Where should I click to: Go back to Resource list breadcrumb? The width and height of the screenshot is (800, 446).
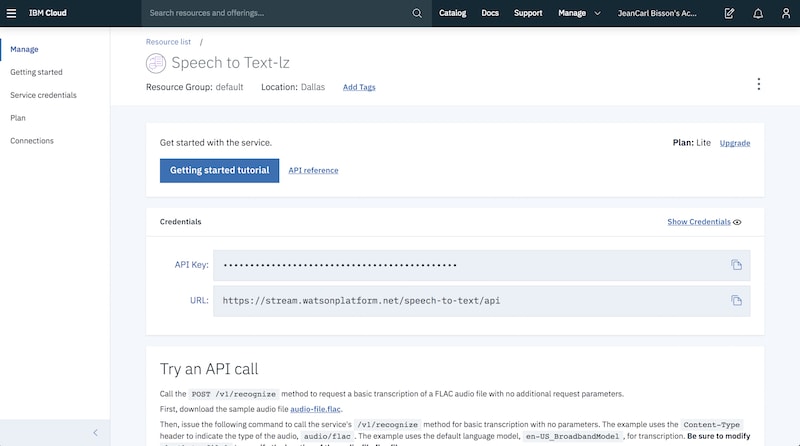[168, 42]
